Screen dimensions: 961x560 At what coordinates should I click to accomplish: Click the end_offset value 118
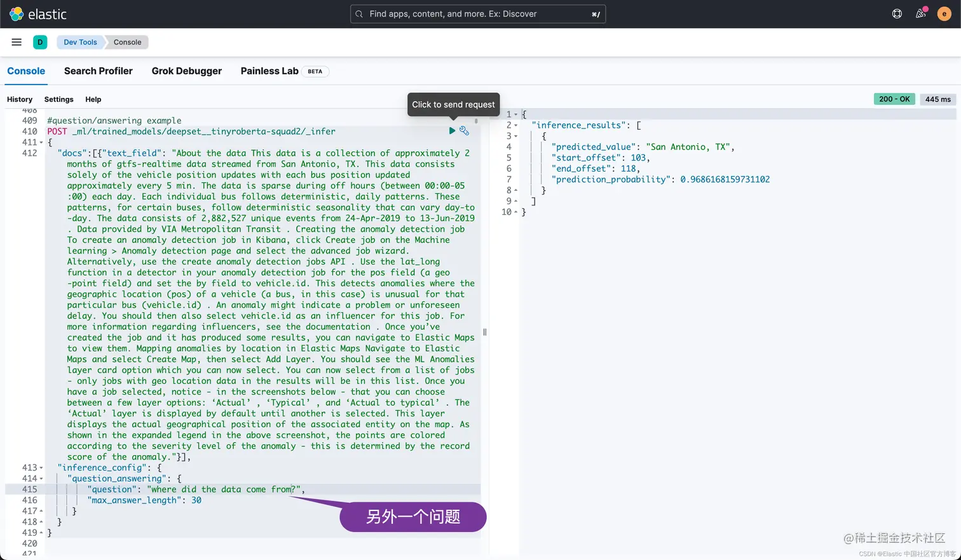629,168
